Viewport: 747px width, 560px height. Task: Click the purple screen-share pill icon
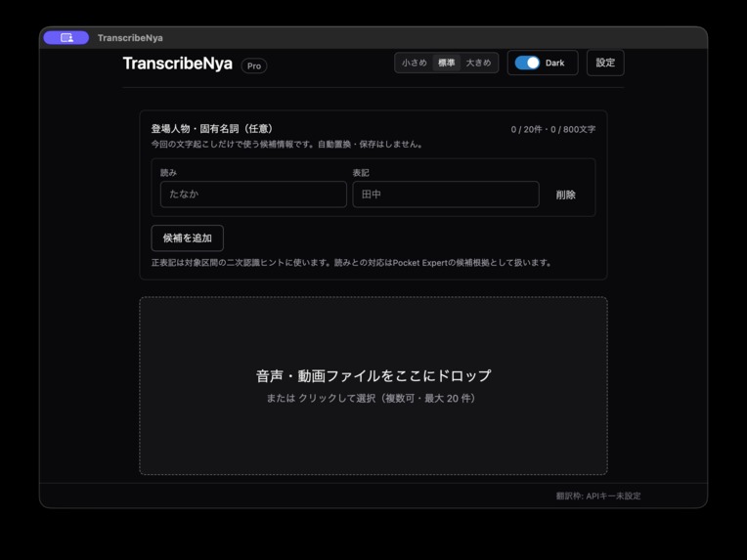(66, 37)
